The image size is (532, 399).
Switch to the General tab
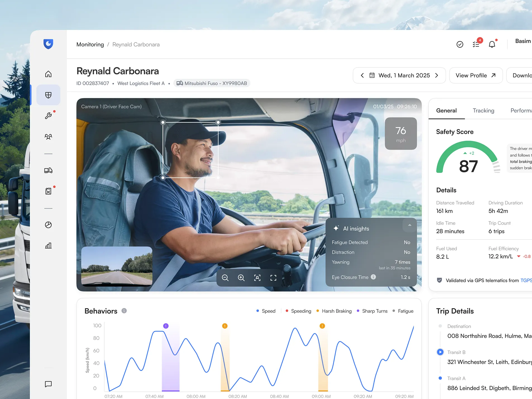446,111
